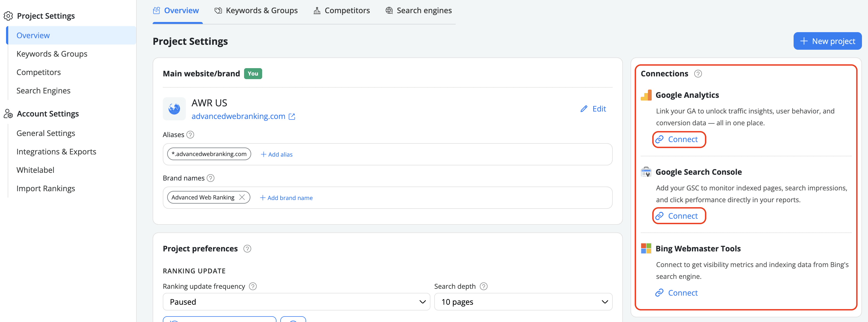Click the Project Settings gear icon
Viewport: 868px width, 322px height.
pos(8,16)
